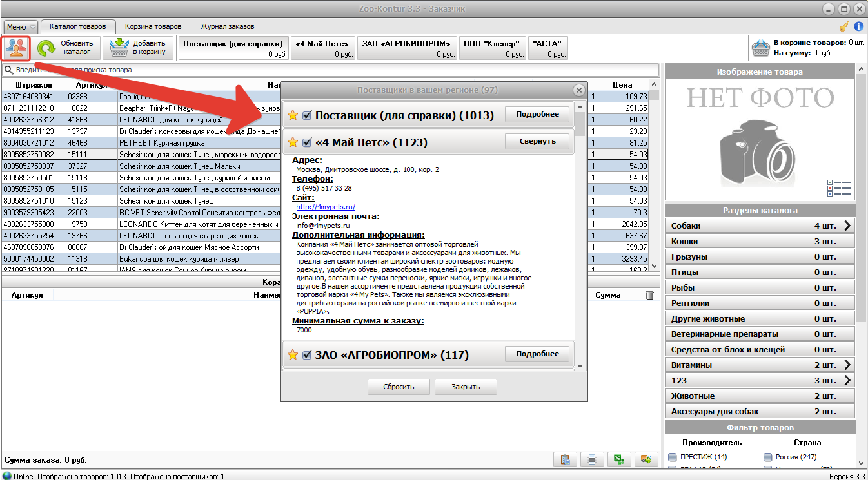Select Аксесуары для собак section

point(760,411)
